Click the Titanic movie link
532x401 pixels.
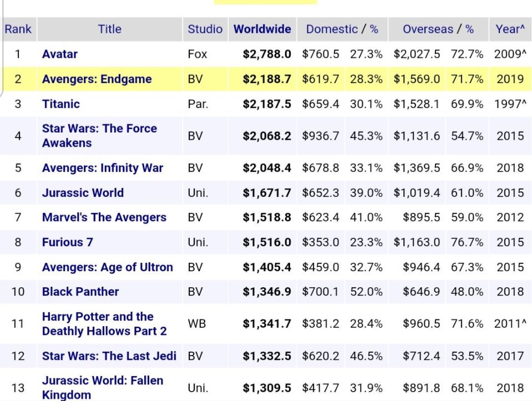tap(61, 104)
